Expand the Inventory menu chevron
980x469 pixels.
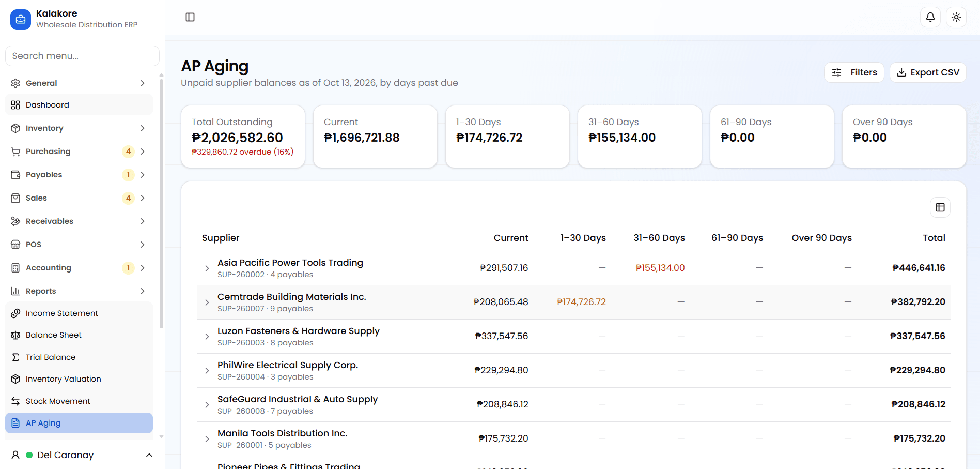(143, 128)
